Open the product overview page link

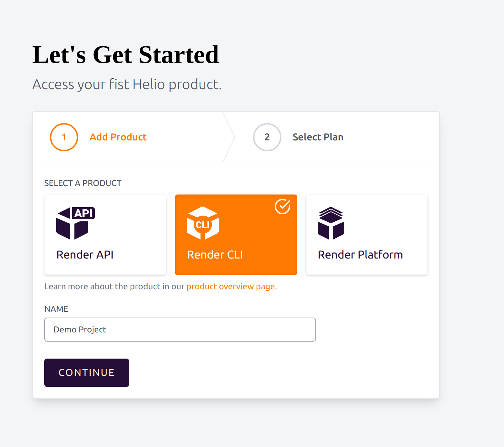point(231,286)
